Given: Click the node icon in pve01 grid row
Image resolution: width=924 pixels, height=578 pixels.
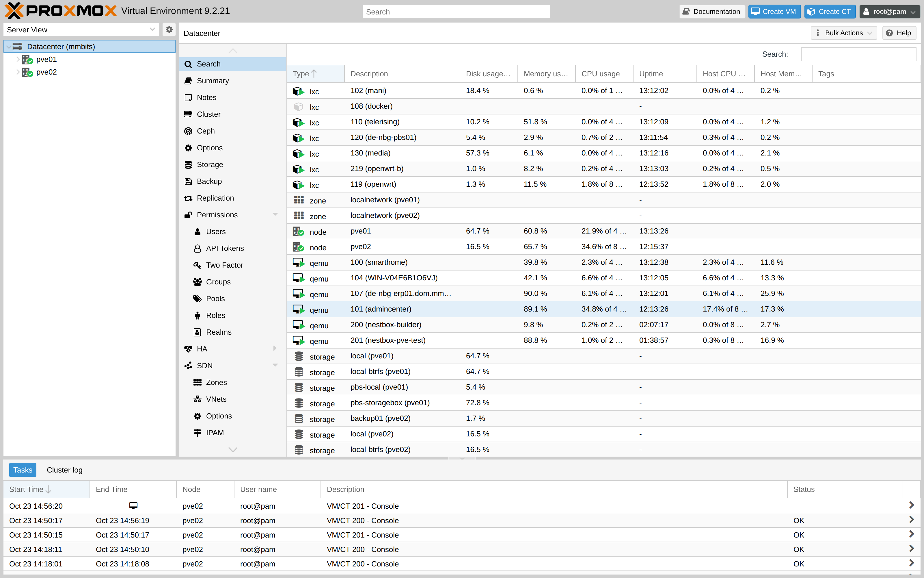Looking at the screenshot, I should pyautogui.click(x=299, y=231).
